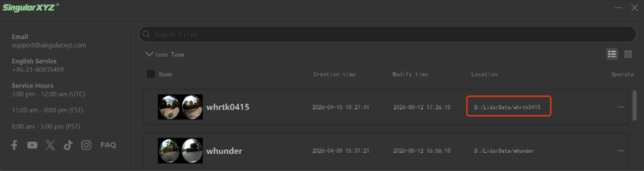
Task: Open the TikTok icon
Action: pyautogui.click(x=68, y=145)
